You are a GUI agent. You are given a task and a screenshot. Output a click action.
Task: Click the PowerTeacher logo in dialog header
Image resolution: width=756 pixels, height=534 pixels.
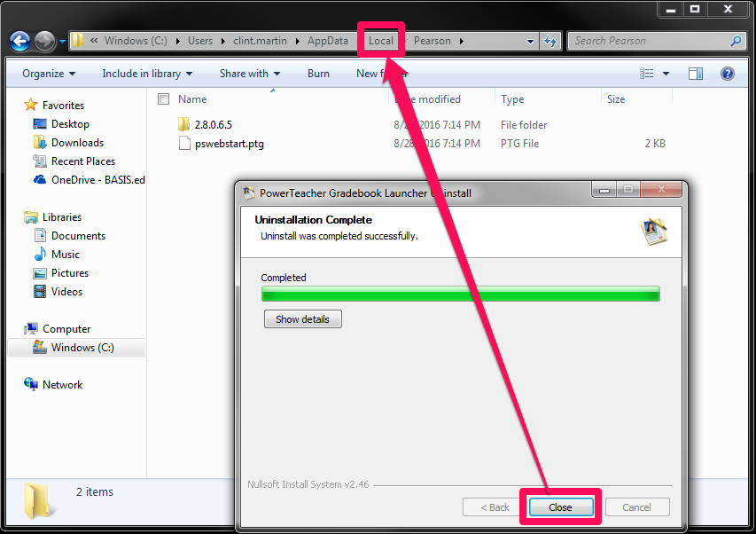(x=653, y=232)
